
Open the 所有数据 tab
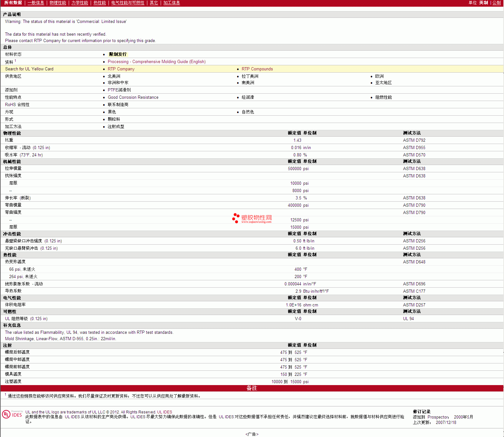click(x=13, y=3)
